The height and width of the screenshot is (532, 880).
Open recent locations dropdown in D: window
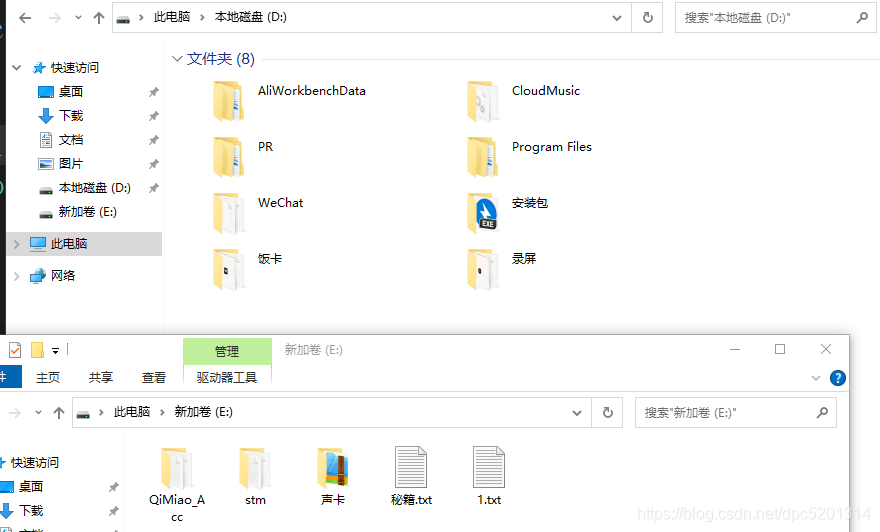[78, 18]
